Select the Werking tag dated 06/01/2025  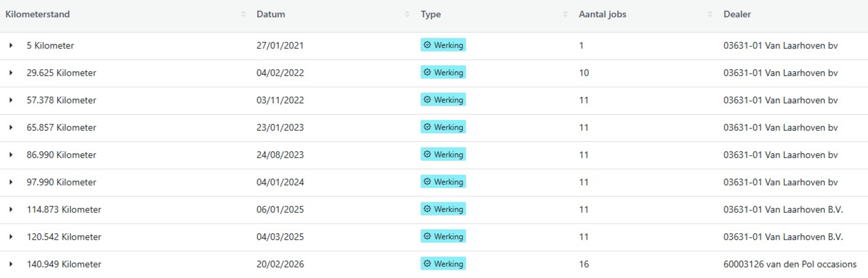(443, 209)
